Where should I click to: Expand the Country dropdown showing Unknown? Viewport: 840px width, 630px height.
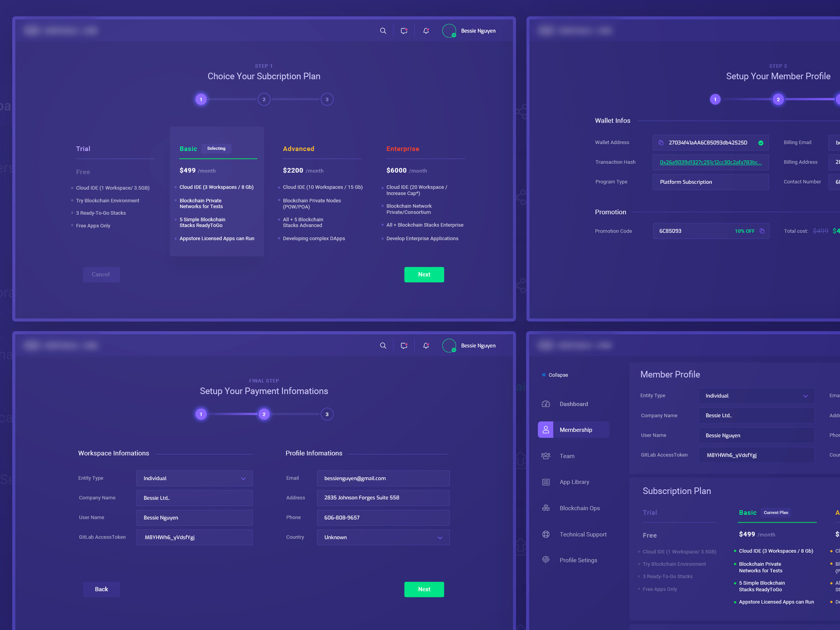pyautogui.click(x=383, y=537)
